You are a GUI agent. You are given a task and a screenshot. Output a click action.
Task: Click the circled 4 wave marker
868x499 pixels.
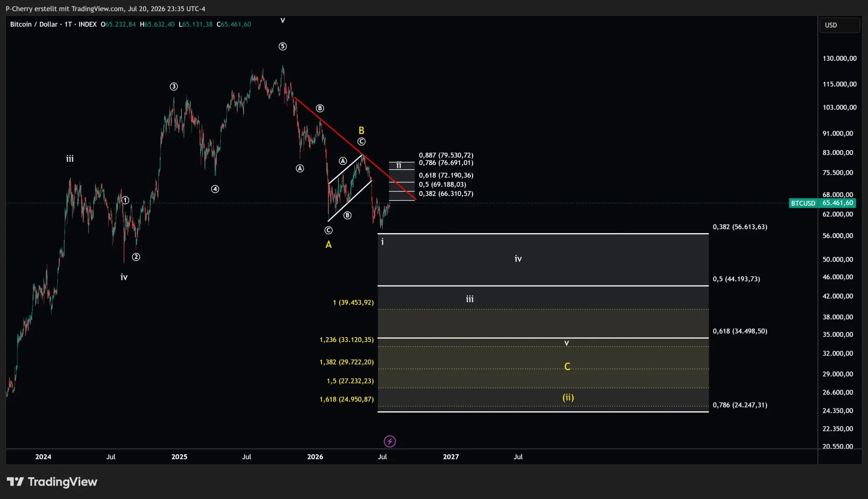pyautogui.click(x=215, y=189)
